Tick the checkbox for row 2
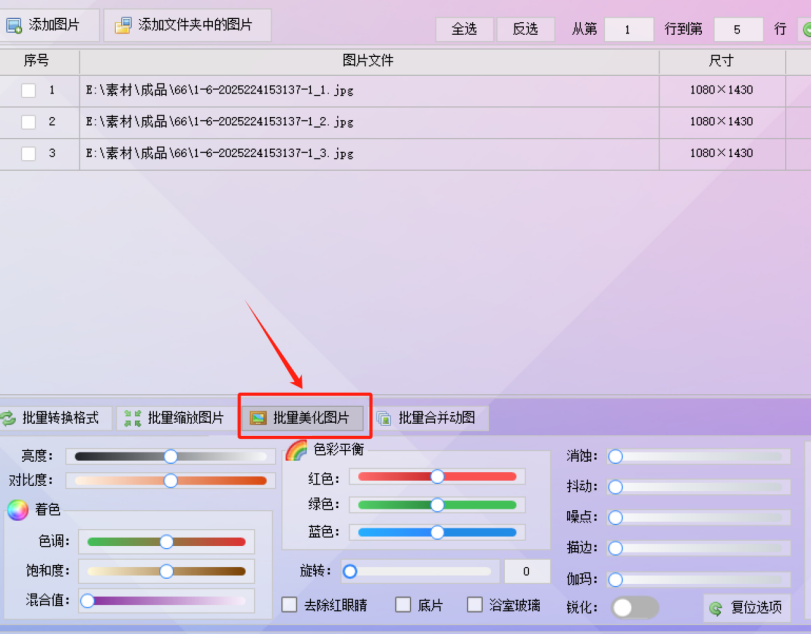This screenshot has width=811, height=634. coord(28,122)
